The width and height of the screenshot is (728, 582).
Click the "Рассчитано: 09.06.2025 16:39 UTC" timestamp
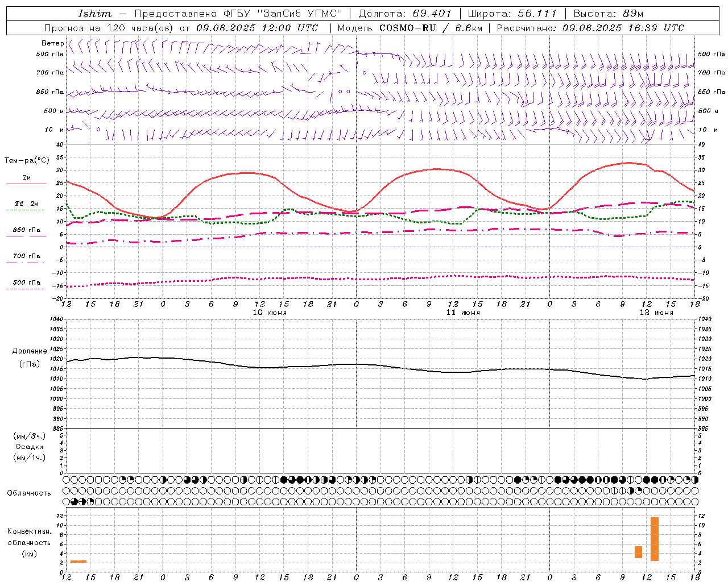tap(590, 28)
